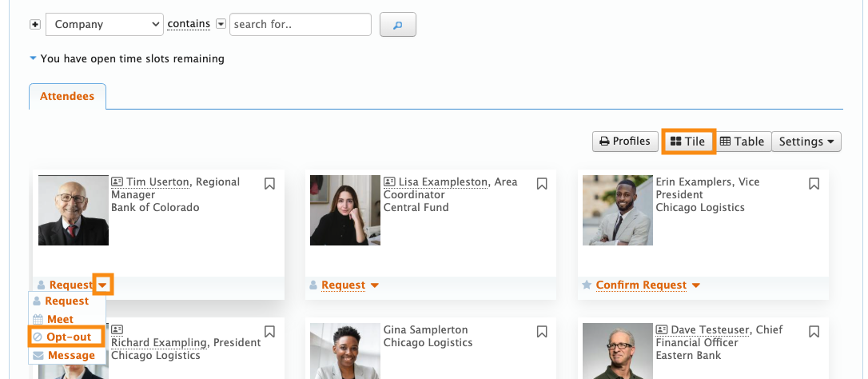Viewport: 868px width, 379px height.
Task: Click Confirm Request for Erin Examplers
Action: click(641, 285)
